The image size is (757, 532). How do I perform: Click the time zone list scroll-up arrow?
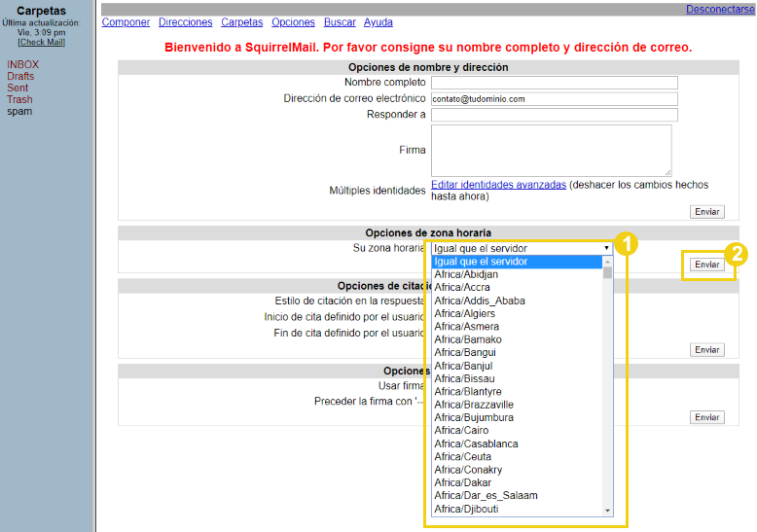(x=607, y=262)
